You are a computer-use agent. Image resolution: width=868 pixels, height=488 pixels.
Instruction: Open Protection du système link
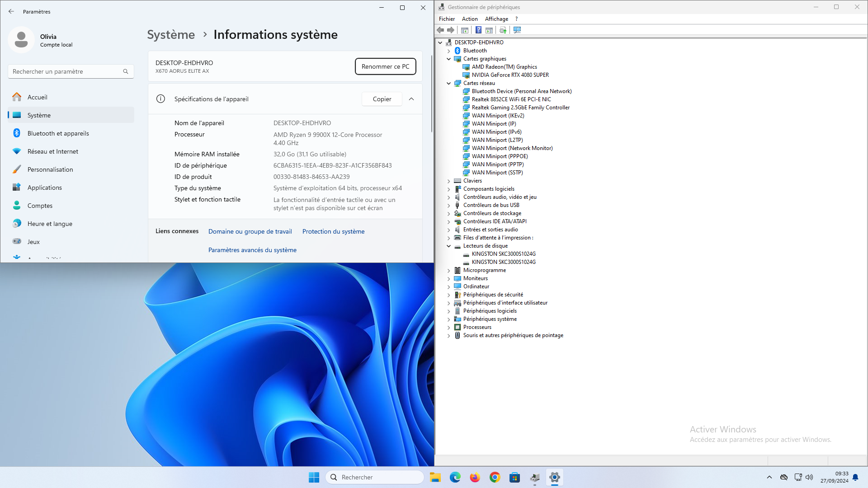333,231
